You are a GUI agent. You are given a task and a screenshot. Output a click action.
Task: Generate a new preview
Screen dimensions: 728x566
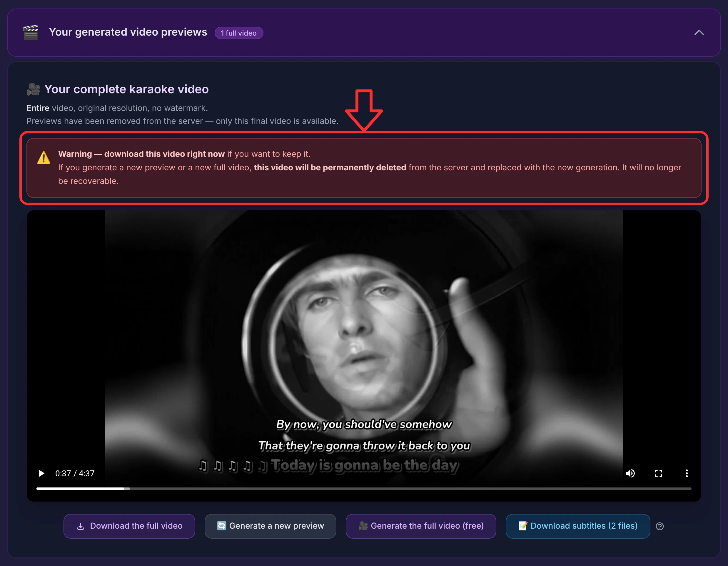point(270,526)
